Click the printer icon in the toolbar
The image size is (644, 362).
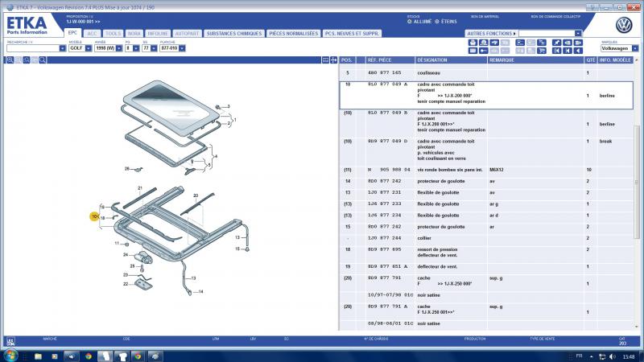473,43
